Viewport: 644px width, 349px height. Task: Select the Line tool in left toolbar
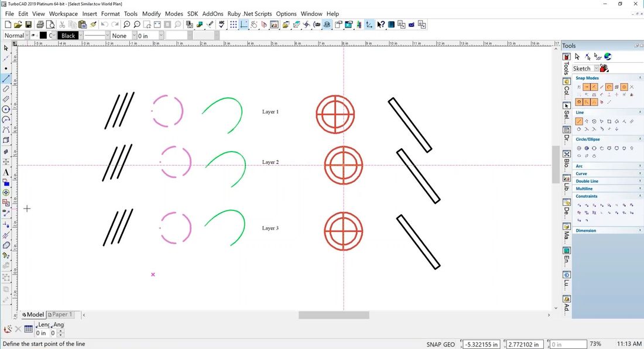6,78
